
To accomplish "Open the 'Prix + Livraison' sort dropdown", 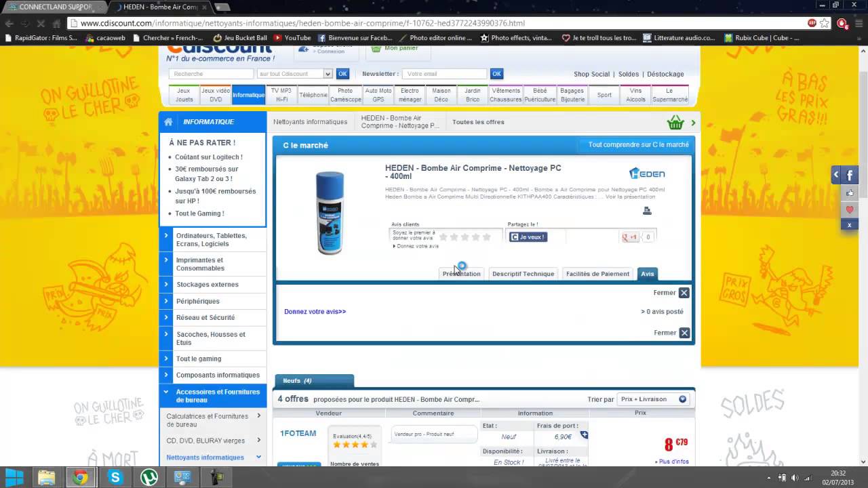I will [x=653, y=399].
